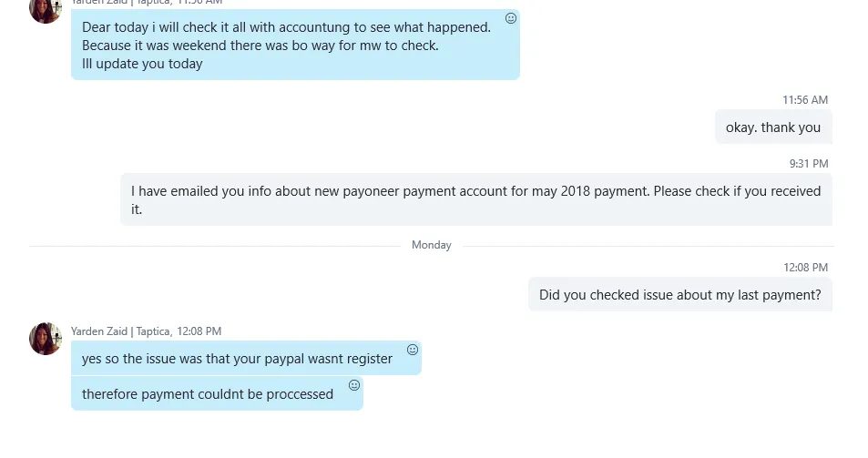
Task: Click the smiley reaction icon on the "Dear today" message
Action: tap(511, 18)
